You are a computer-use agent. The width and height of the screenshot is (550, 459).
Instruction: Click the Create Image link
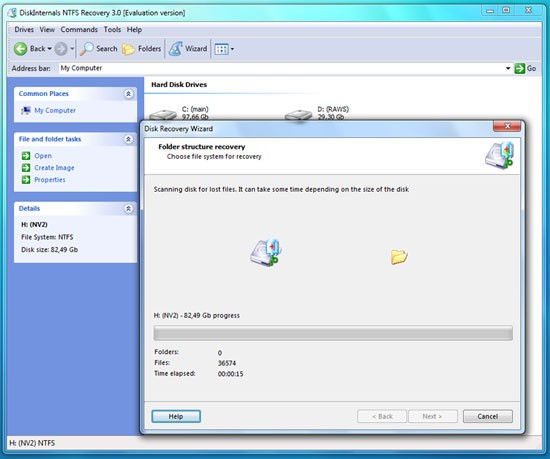coord(54,168)
